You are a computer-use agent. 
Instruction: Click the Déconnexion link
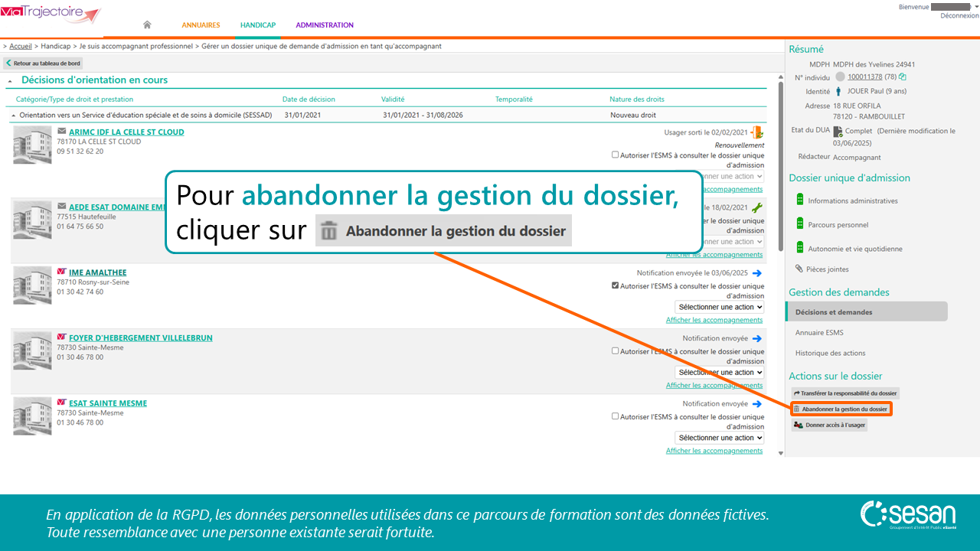pyautogui.click(x=959, y=15)
